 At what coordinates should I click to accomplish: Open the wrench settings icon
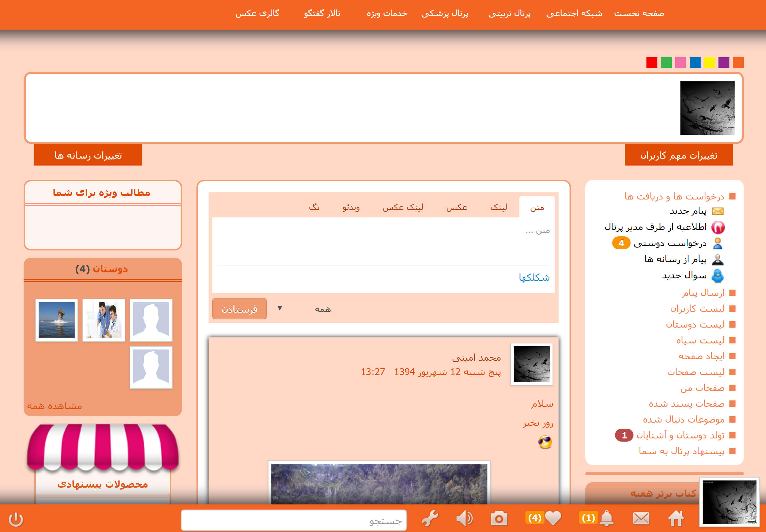click(x=430, y=519)
